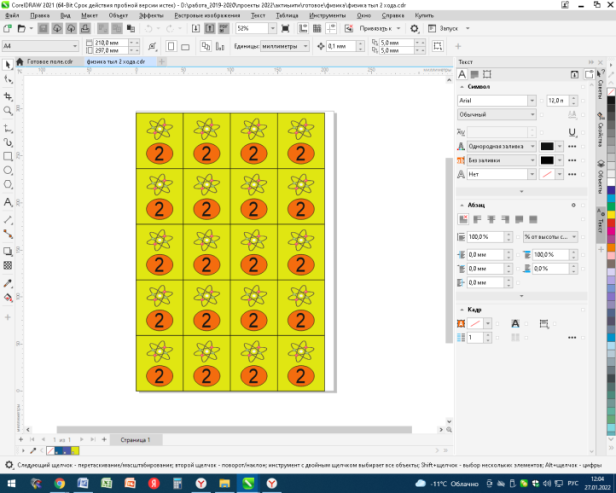Click the Привязать к button
This screenshot has height=493, width=616.
click(x=378, y=28)
